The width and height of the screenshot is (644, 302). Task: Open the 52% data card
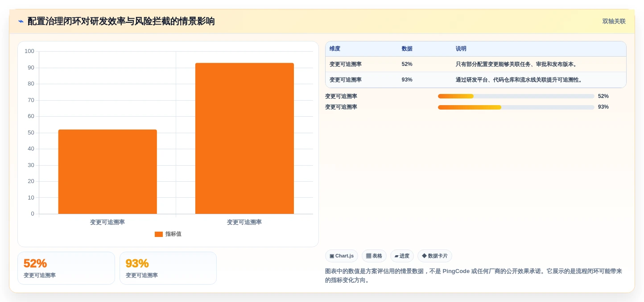point(66,268)
